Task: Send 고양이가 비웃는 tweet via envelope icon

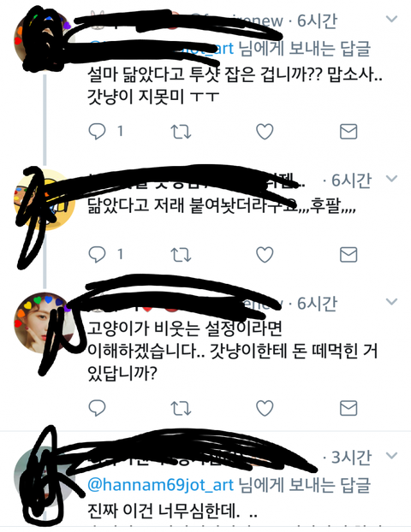Action: tap(348, 408)
